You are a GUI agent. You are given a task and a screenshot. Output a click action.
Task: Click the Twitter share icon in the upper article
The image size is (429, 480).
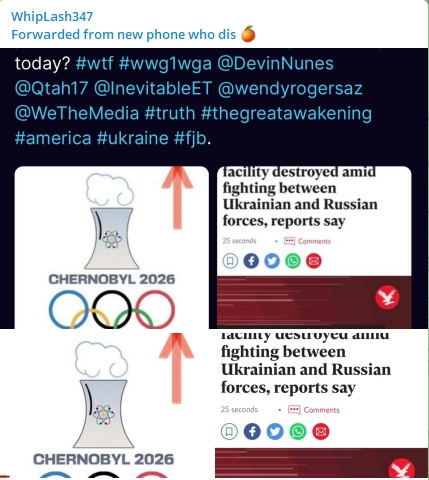click(x=272, y=261)
